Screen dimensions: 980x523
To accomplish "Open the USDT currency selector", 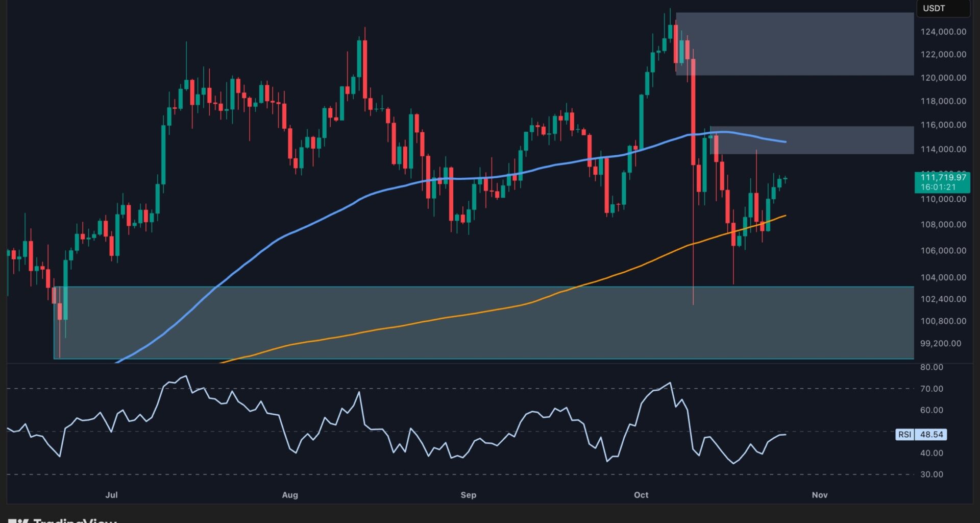I will [943, 9].
